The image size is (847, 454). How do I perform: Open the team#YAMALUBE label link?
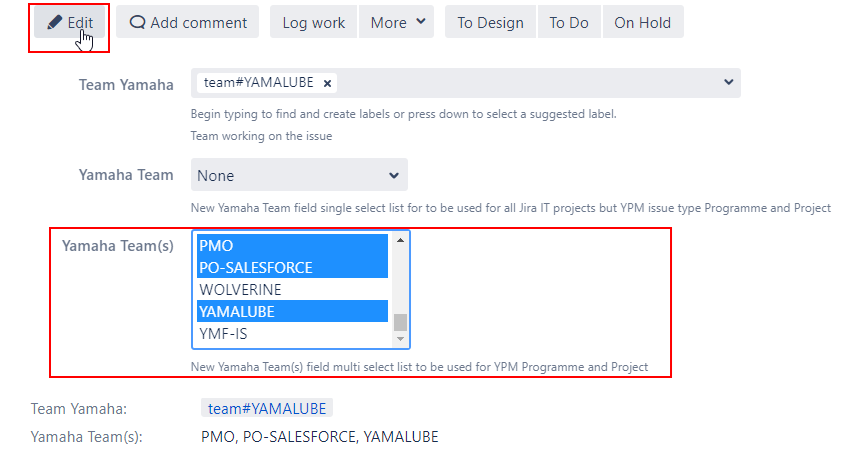[267, 408]
